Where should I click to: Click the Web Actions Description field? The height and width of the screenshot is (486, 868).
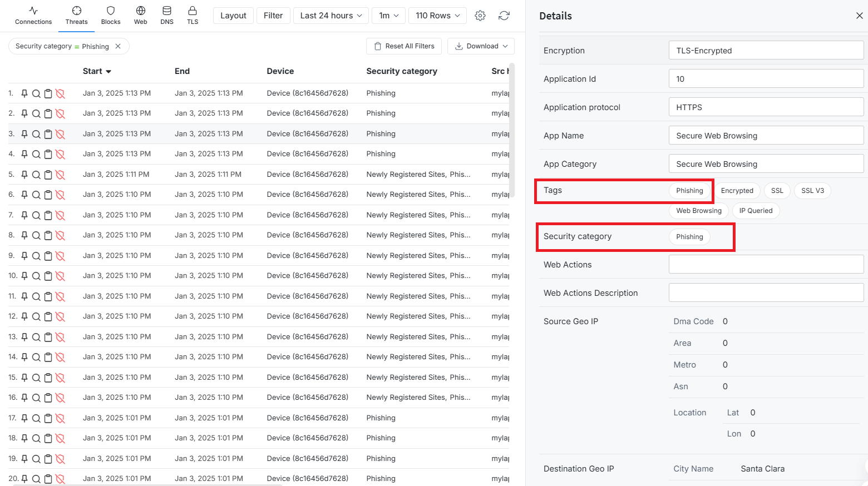766,292
